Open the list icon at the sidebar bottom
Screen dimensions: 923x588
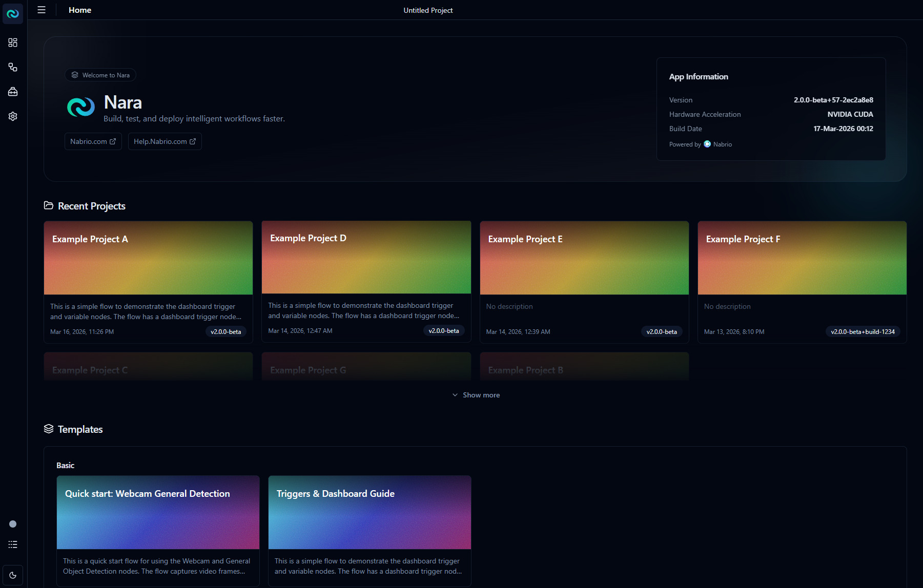[x=13, y=544]
